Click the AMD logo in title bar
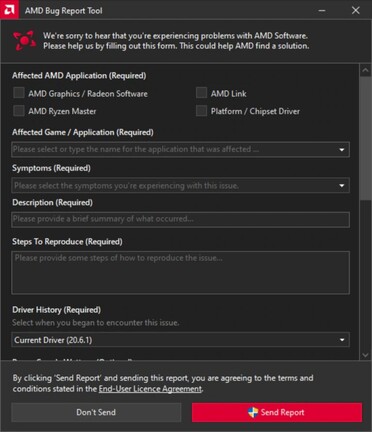This screenshot has height=432, width=372. point(9,10)
